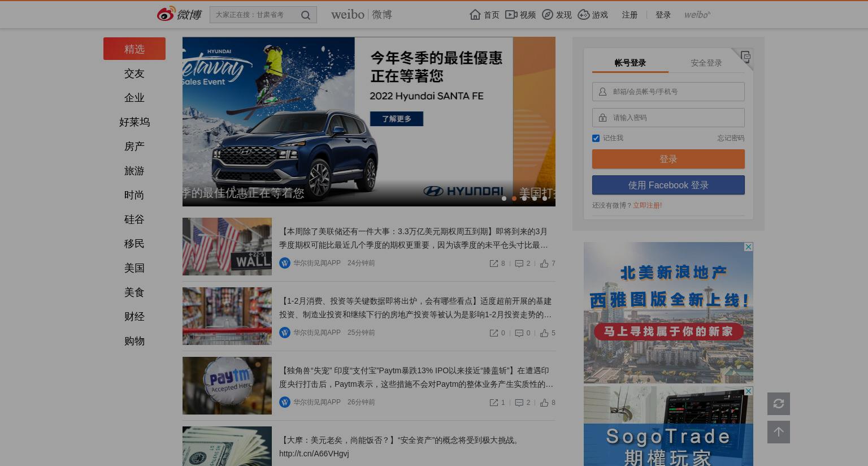Click the 忘记密码 link
Screen dimensions: 868x466
click(731, 138)
